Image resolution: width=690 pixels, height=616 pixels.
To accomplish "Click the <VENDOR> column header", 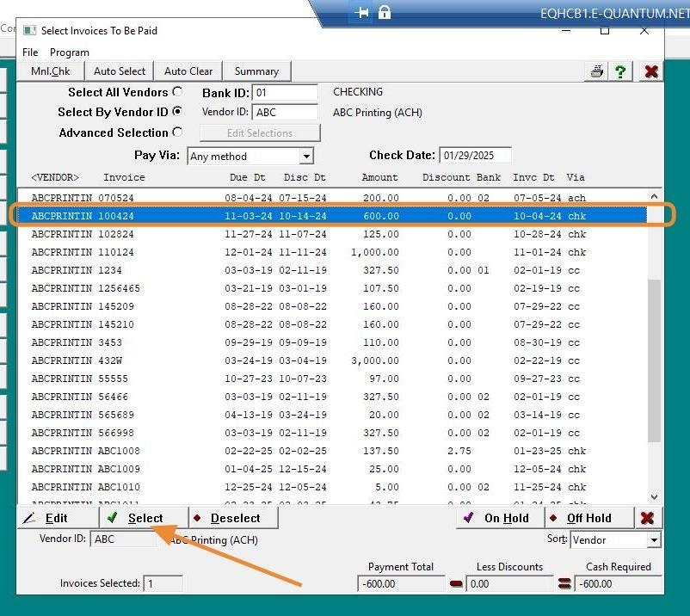I will 55,177.
